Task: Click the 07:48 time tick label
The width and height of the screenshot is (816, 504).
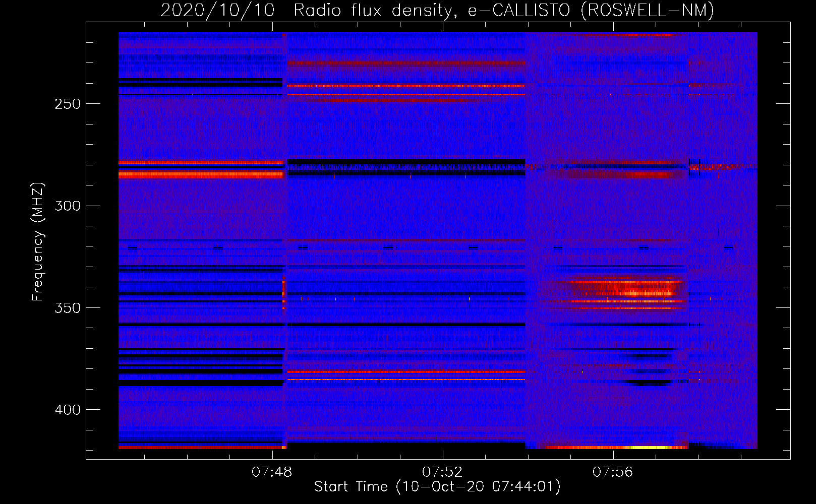Action: tap(272, 472)
